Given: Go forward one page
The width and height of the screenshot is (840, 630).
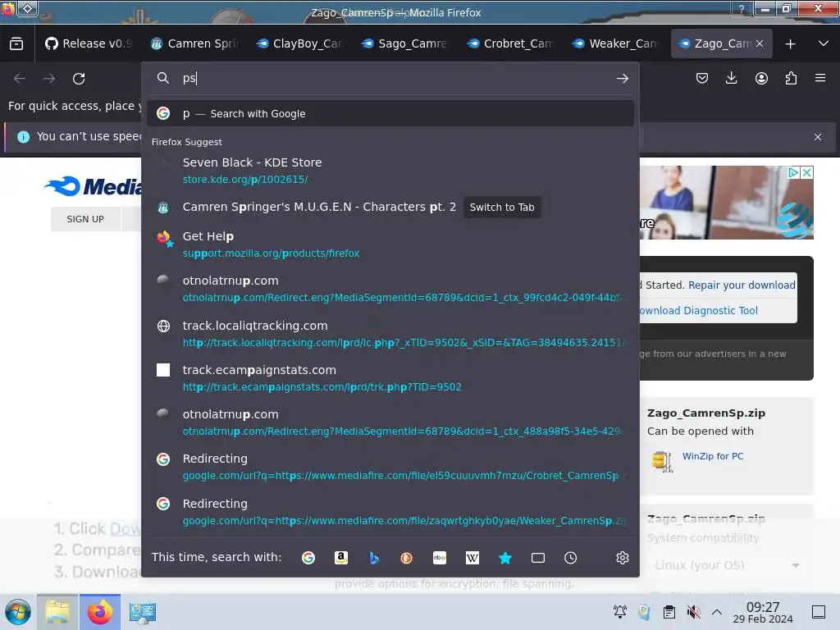Looking at the screenshot, I should click(x=49, y=79).
